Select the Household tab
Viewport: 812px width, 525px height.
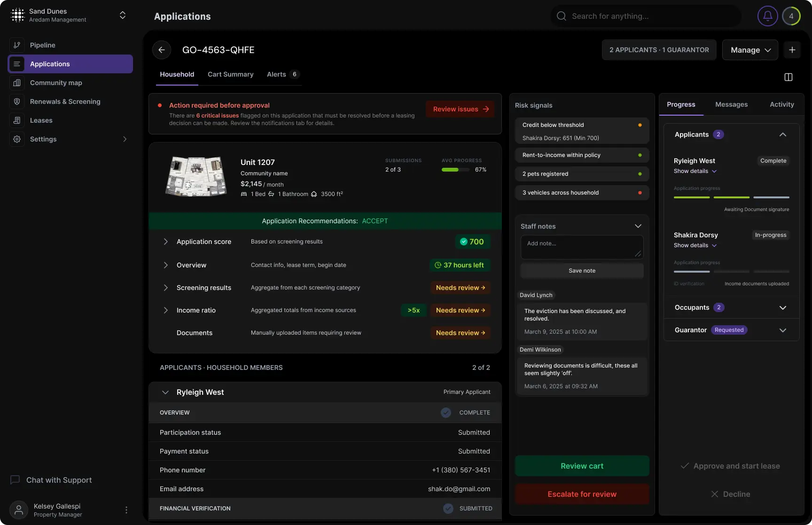click(177, 74)
